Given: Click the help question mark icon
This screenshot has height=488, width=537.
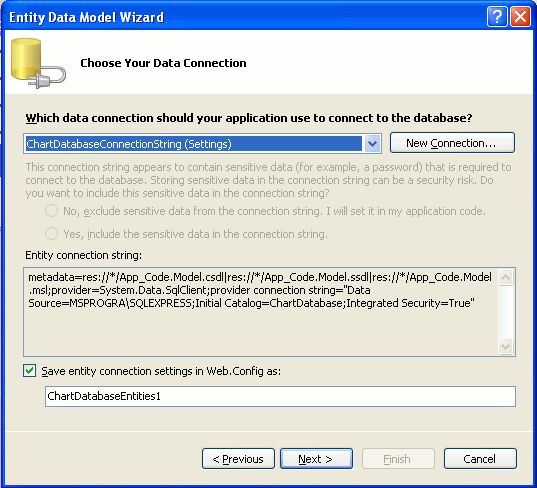Looking at the screenshot, I should click(497, 17).
